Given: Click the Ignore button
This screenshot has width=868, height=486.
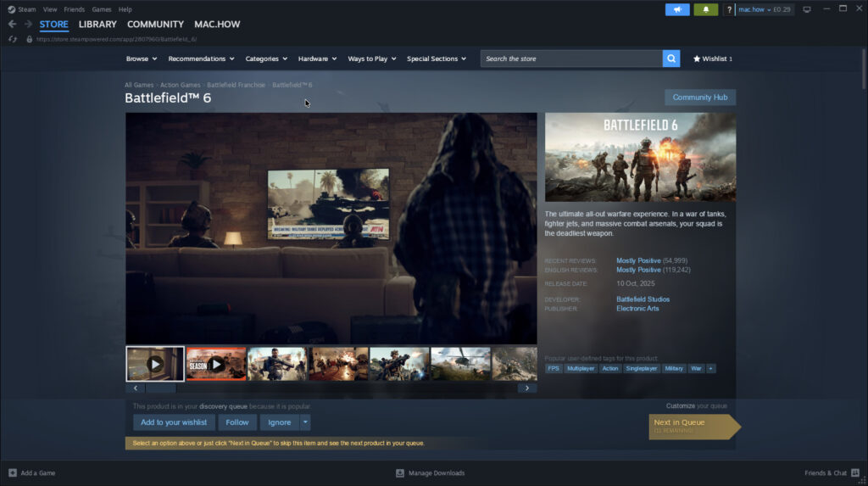Looking at the screenshot, I should point(280,422).
